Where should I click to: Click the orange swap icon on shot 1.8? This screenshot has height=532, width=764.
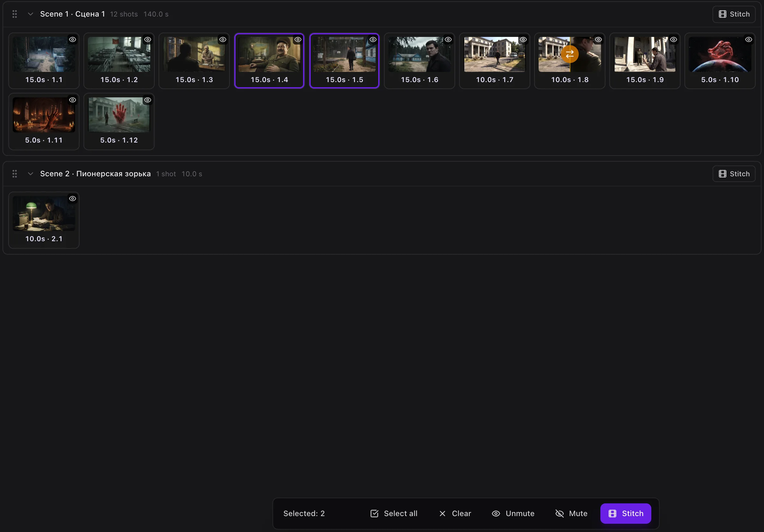point(569,54)
